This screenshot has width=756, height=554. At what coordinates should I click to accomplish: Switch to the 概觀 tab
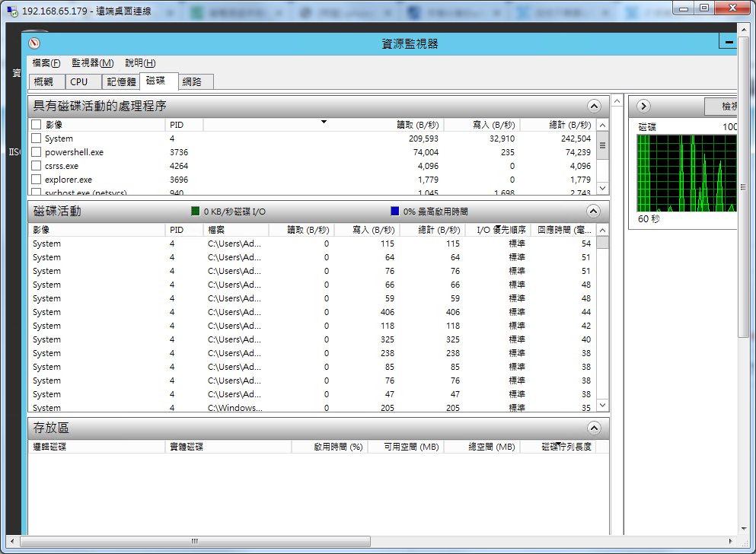[x=46, y=82]
